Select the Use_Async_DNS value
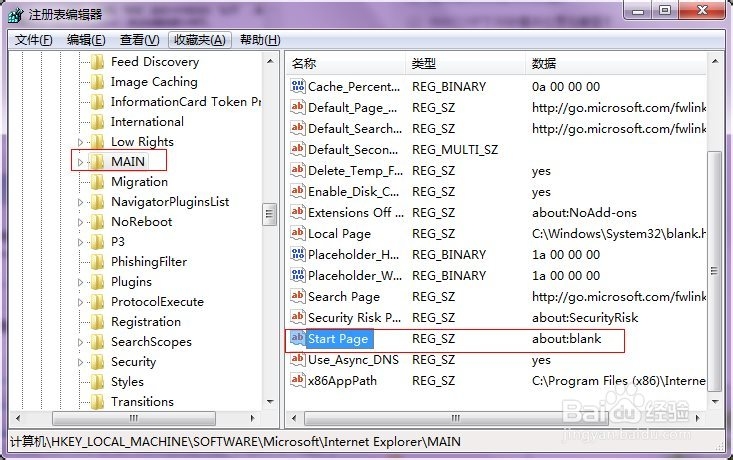 (353, 360)
